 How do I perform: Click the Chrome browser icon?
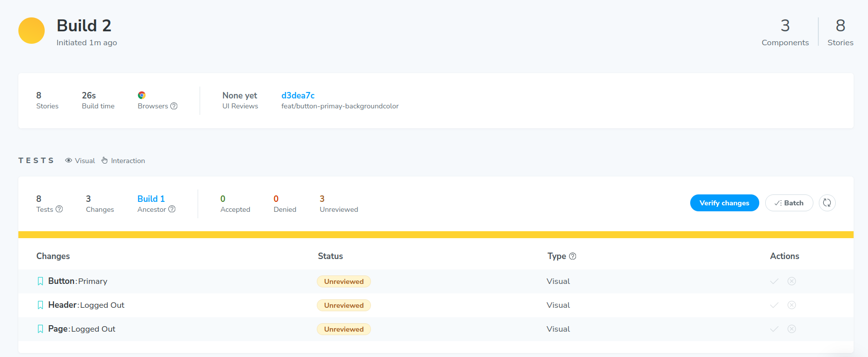(142, 95)
